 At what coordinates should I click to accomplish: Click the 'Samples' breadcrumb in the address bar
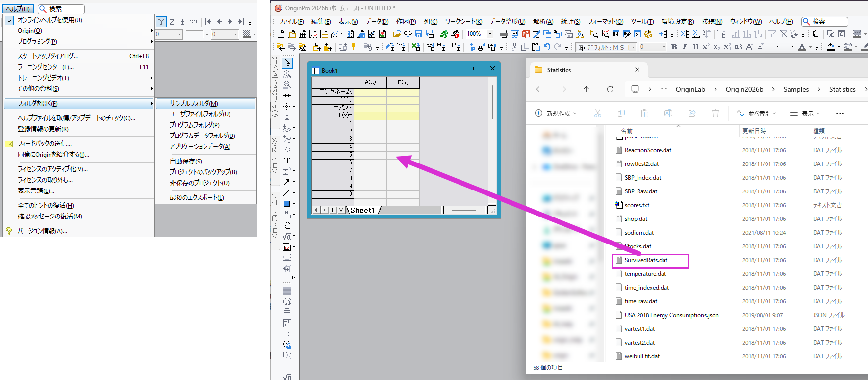click(796, 89)
